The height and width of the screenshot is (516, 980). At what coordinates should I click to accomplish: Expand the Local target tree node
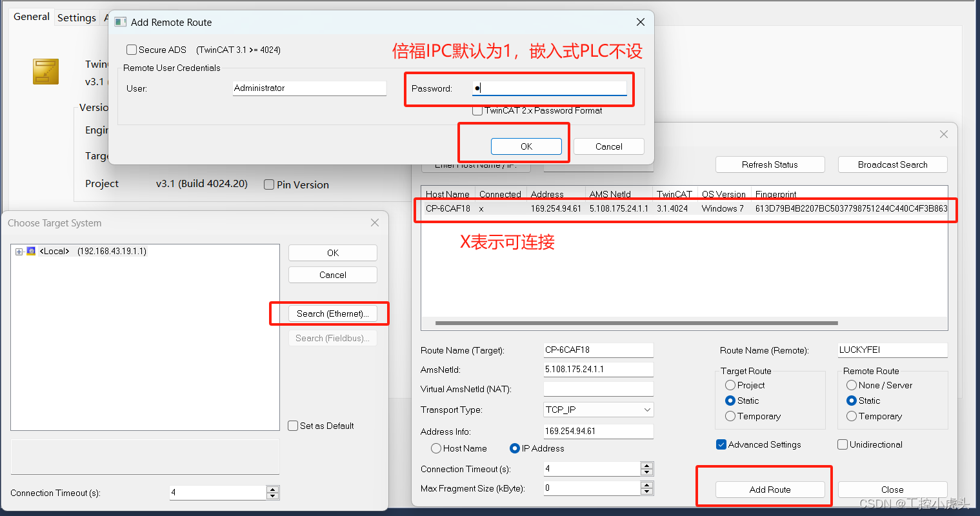pyautogui.click(x=19, y=252)
